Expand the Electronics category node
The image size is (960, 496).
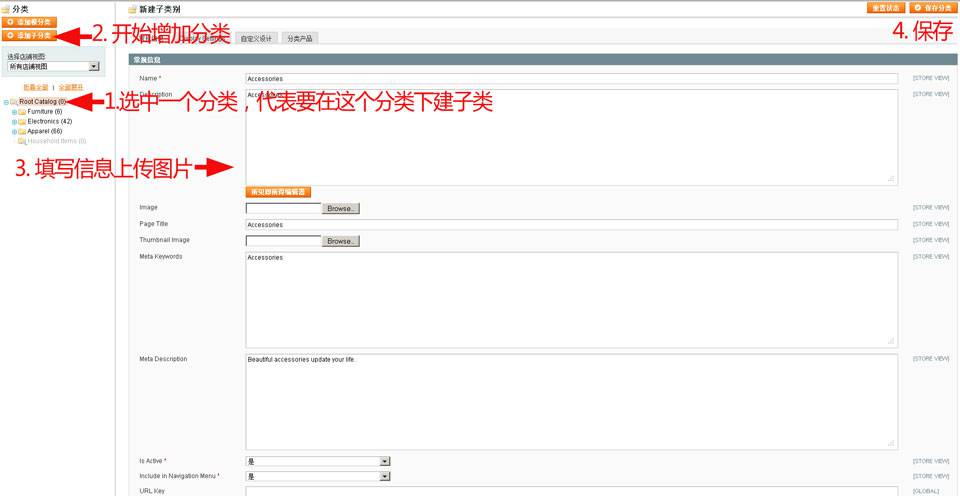click(x=14, y=122)
